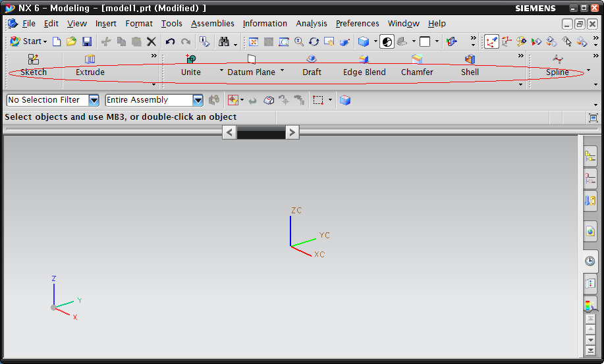Screen dimensions: 604x364
Task: Toggle Full Screen mode icon
Action: coord(593,118)
